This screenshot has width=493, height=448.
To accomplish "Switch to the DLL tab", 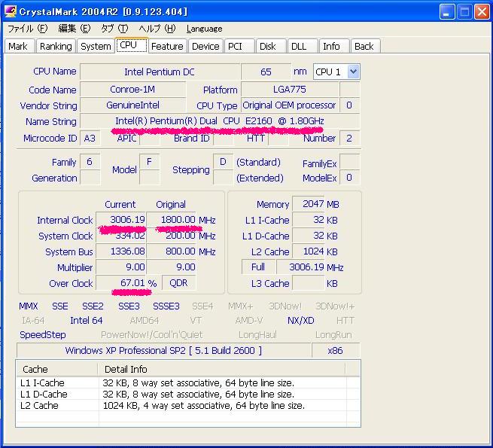I will tap(303, 46).
